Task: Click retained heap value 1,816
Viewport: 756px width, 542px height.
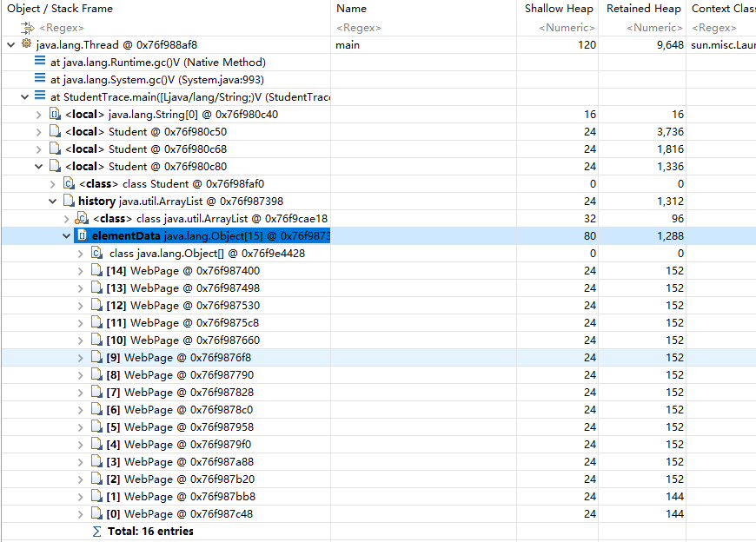Action: tap(670, 149)
